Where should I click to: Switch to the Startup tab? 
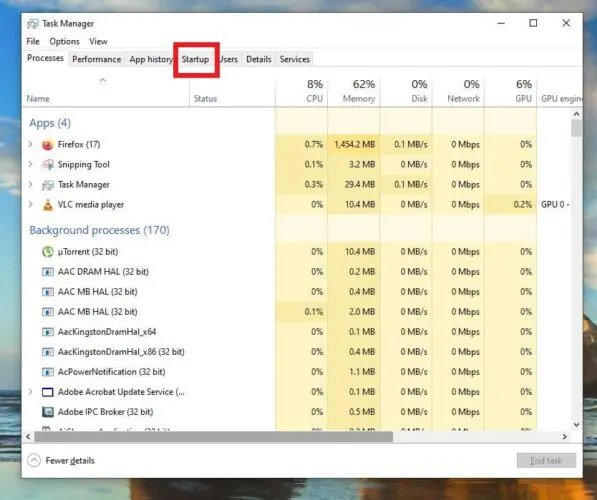click(195, 59)
